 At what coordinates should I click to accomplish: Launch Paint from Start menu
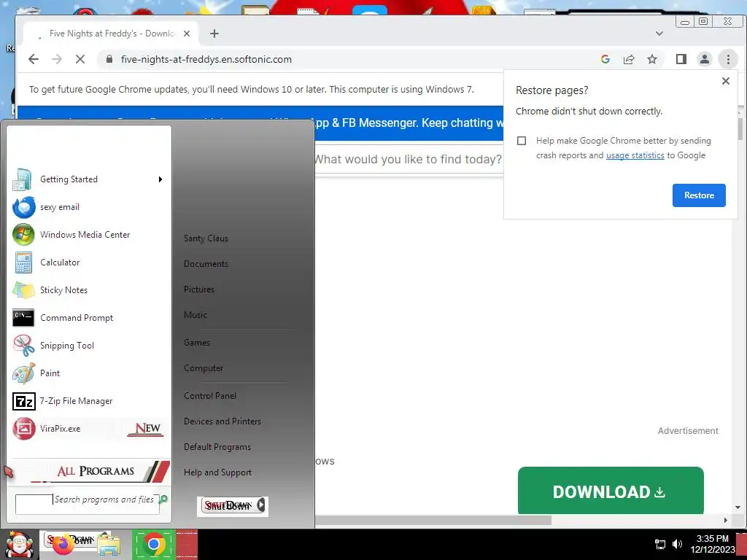88,373
